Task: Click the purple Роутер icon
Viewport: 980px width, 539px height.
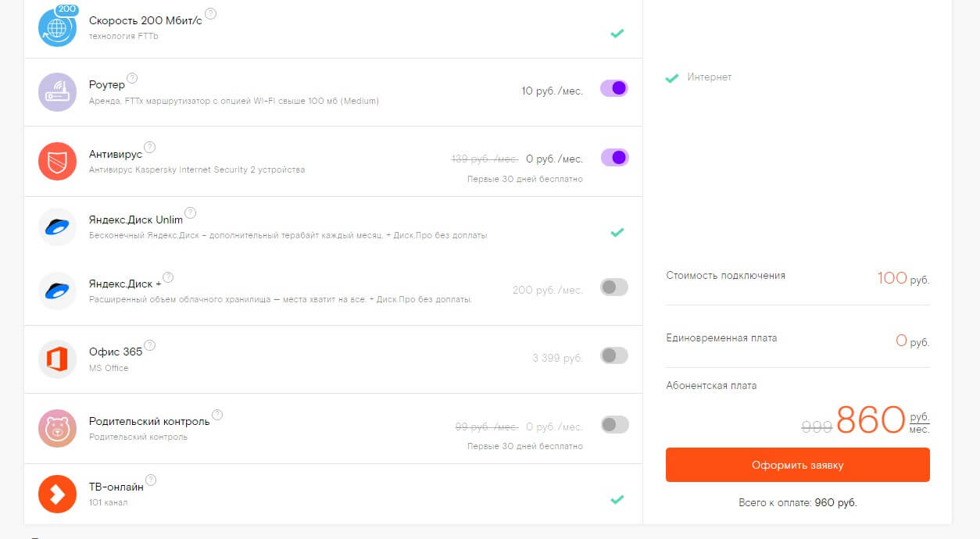Action: coord(57,92)
